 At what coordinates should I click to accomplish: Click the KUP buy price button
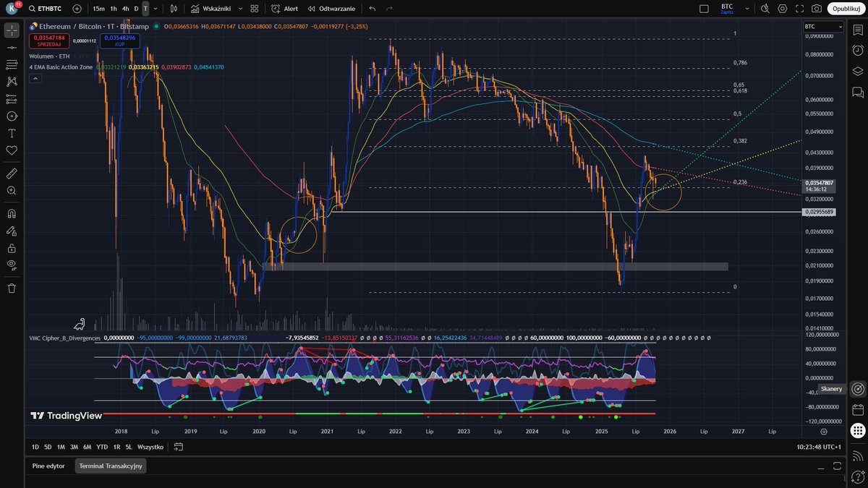click(119, 40)
